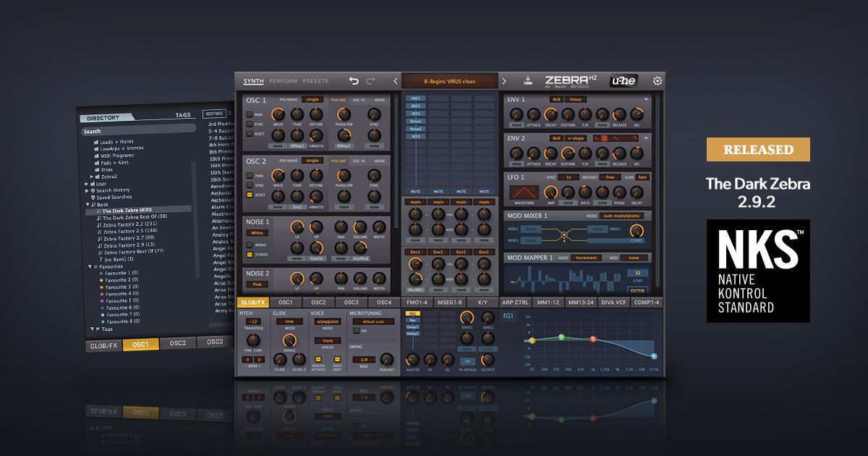Go to previous preset with left chevron

click(x=396, y=81)
